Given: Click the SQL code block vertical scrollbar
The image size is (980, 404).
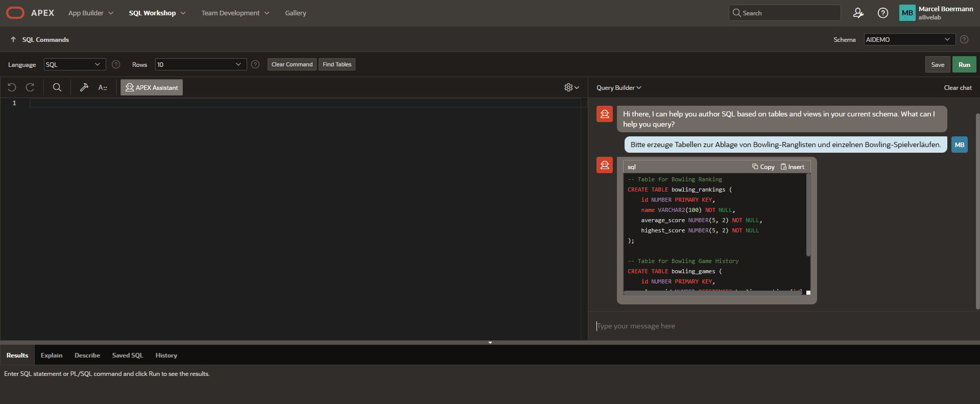Looking at the screenshot, I should (808, 215).
